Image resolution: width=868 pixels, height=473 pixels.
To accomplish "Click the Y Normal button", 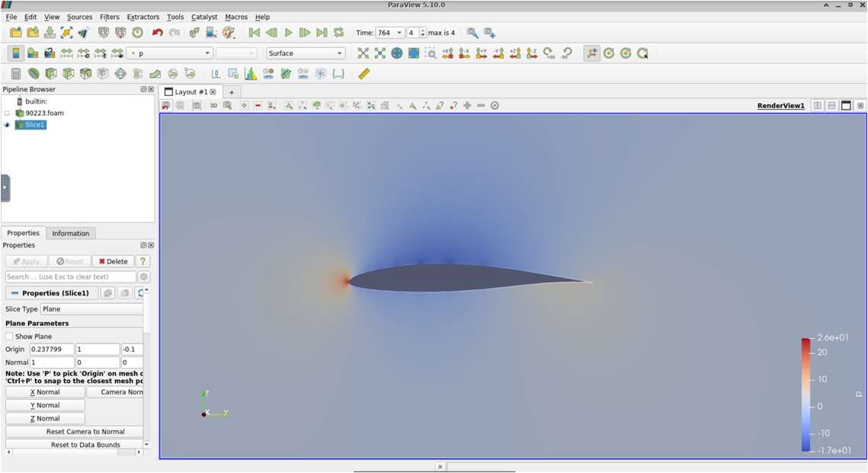I will click(45, 405).
